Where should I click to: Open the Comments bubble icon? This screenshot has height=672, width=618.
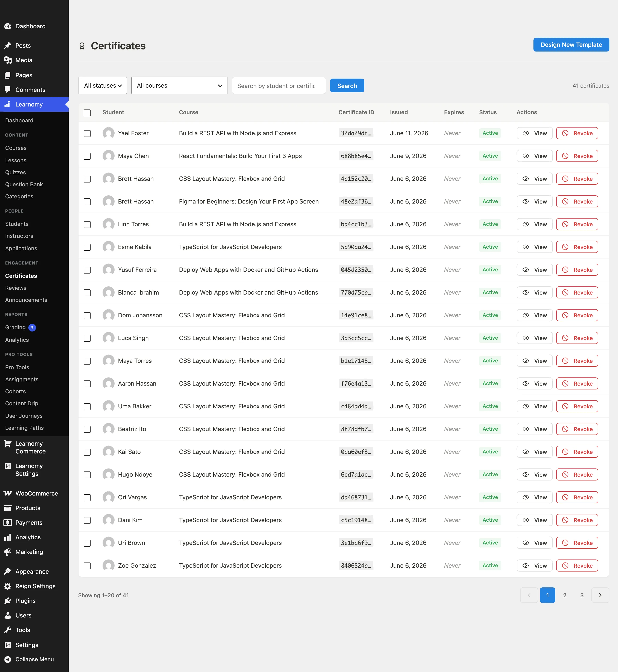coord(8,90)
